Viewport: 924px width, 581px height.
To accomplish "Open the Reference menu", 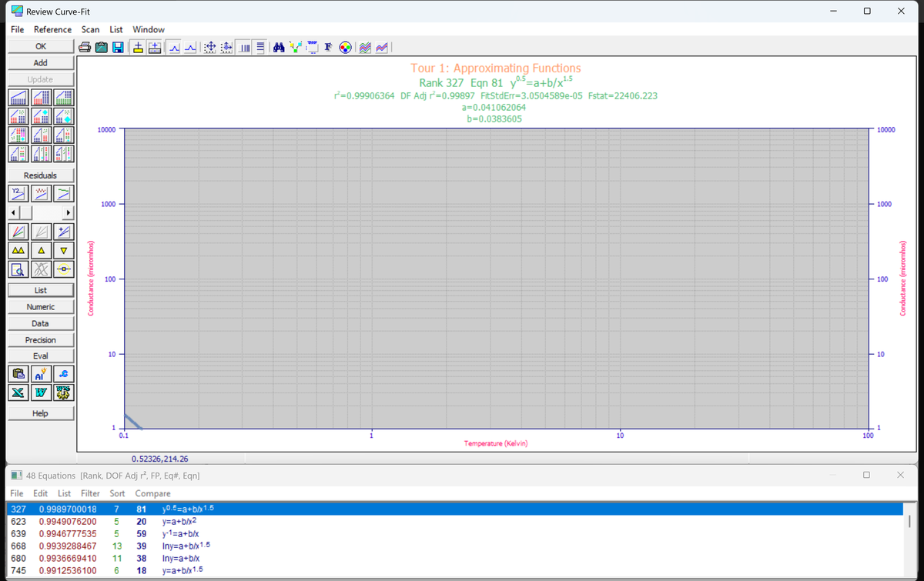I will [x=52, y=29].
